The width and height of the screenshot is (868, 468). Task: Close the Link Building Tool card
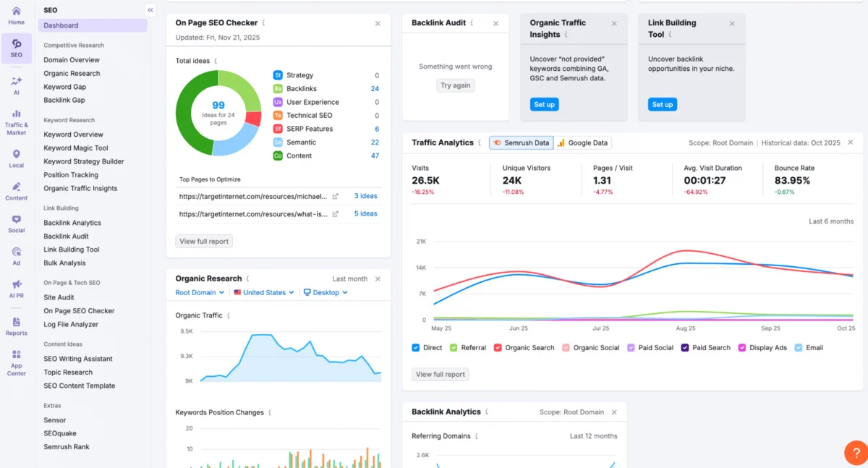pyautogui.click(x=732, y=24)
